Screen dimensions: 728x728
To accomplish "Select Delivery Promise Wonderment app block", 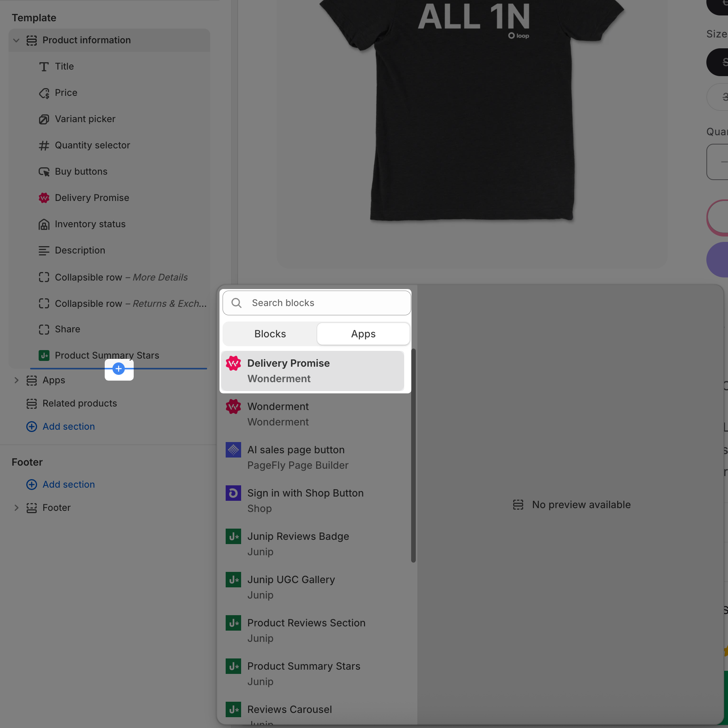I will 313,371.
